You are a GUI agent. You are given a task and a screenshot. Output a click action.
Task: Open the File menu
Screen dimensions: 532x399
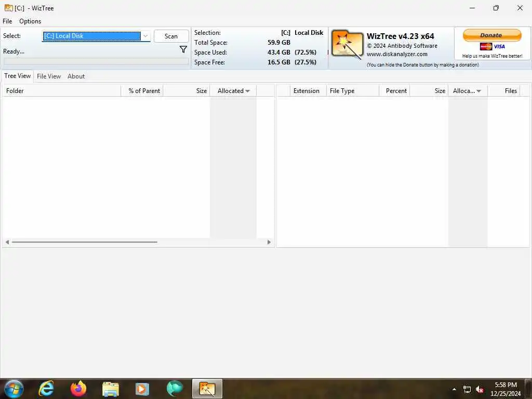(7, 21)
